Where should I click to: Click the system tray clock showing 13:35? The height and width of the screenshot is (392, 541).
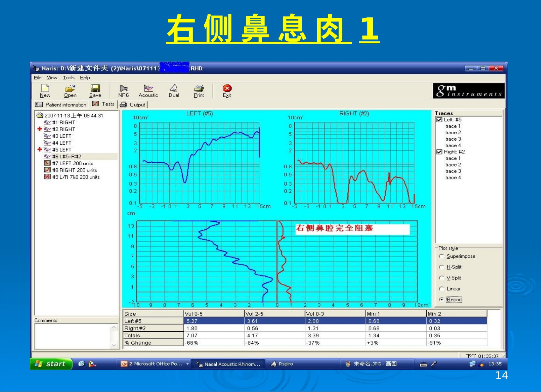click(x=495, y=364)
